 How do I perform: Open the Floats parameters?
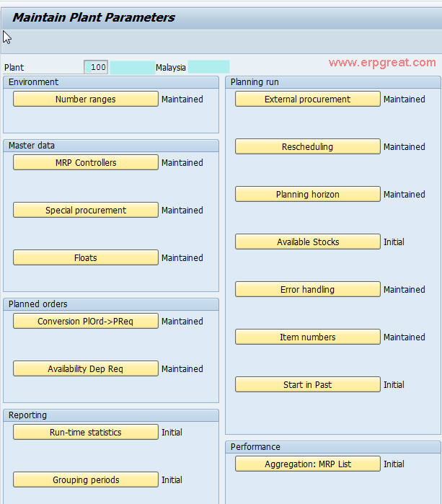86,257
